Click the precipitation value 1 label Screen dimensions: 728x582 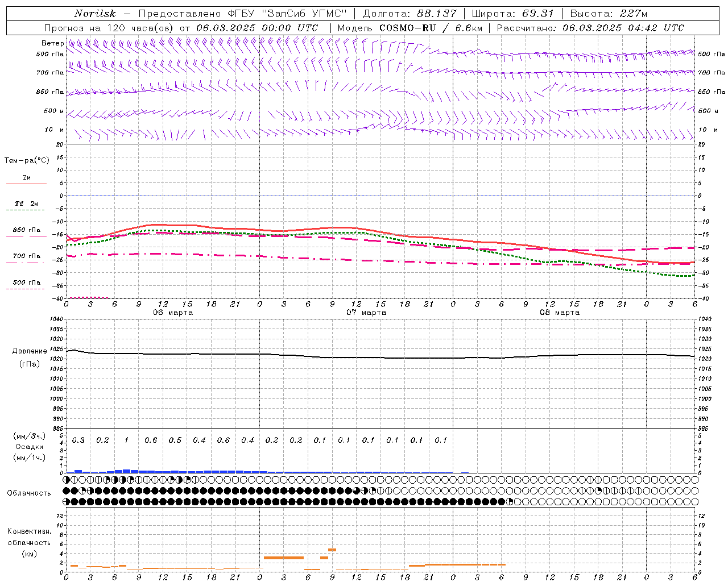[126, 440]
